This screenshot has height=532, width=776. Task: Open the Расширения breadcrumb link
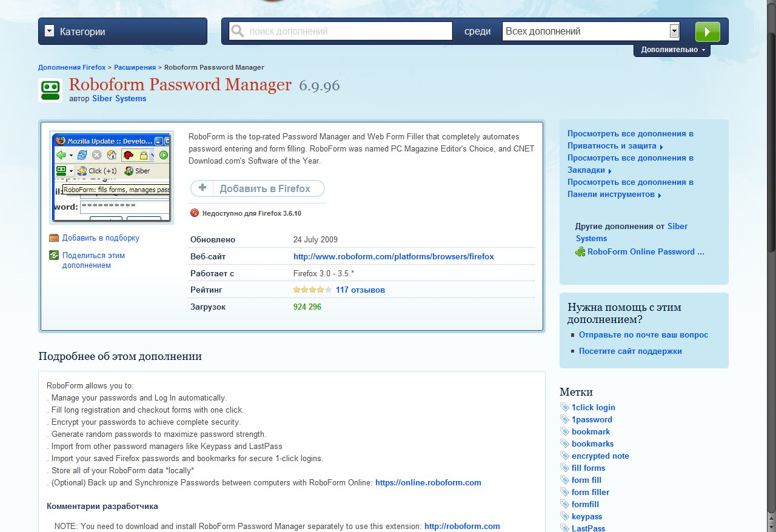(135, 67)
